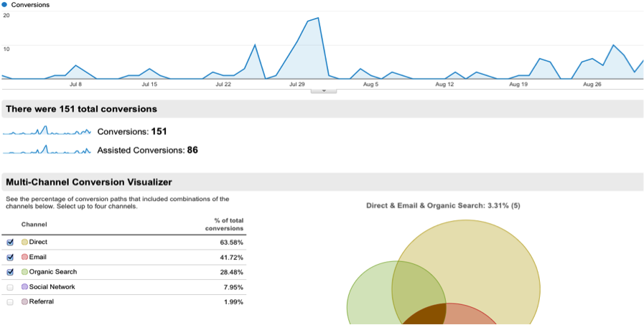Click the Jul 8 date label
The image size is (644, 325).
pyautogui.click(x=75, y=85)
